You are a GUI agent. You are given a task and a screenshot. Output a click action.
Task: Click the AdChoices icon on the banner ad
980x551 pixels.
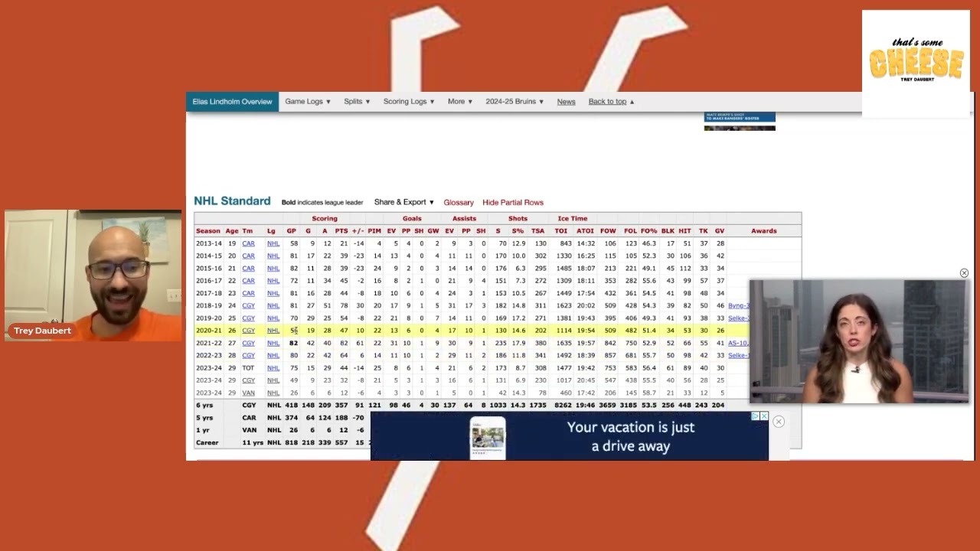point(756,416)
